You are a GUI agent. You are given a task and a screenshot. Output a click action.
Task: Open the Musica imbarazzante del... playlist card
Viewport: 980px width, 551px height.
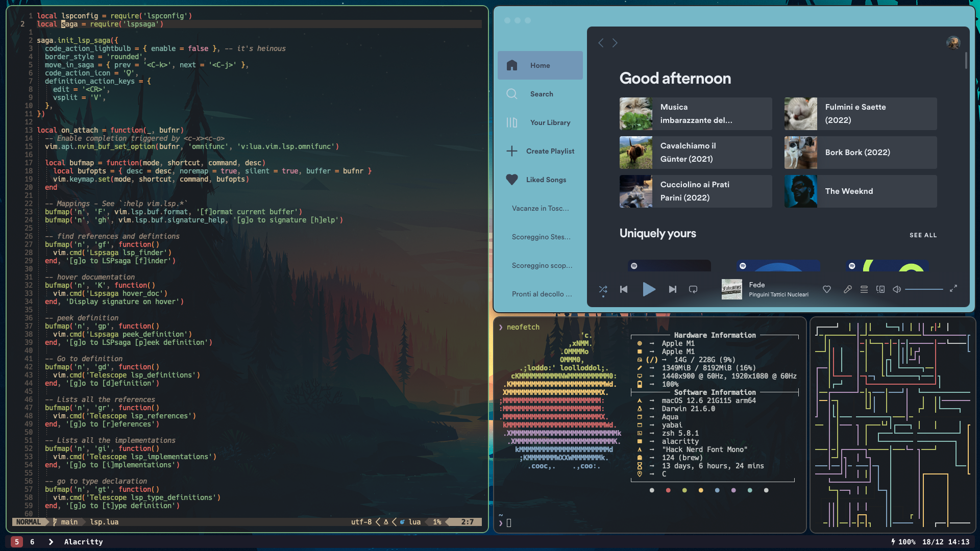coord(695,114)
